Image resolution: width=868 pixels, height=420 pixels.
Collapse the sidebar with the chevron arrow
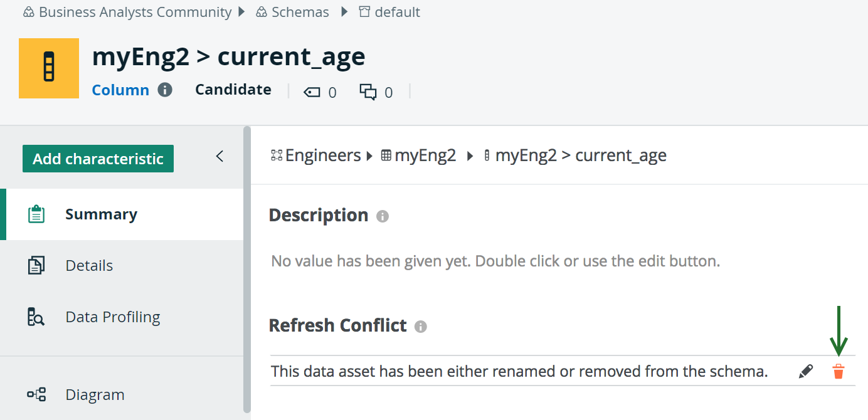point(220,156)
